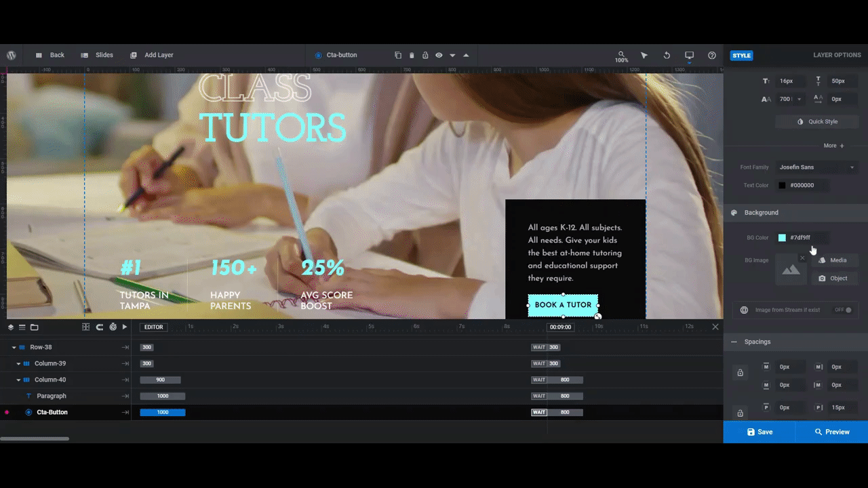
Task: Open the desktop device view selector
Action: point(689,55)
